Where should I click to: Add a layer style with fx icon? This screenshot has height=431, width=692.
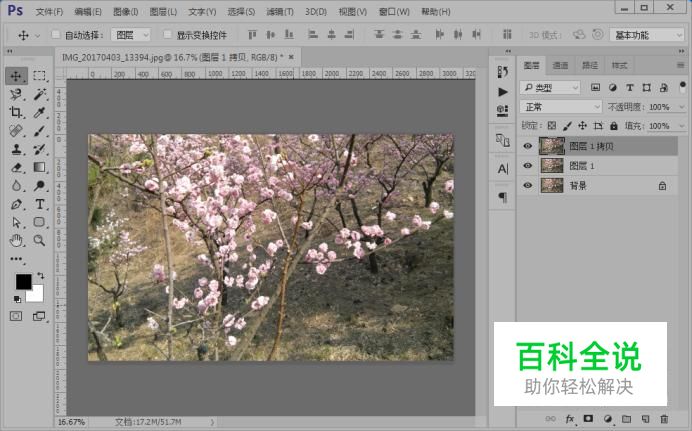coord(570,419)
